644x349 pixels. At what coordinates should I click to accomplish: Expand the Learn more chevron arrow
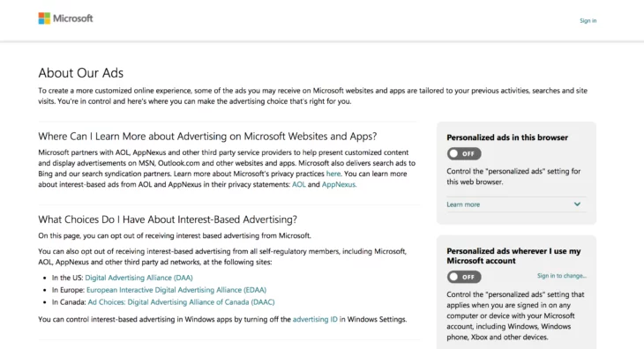click(577, 204)
